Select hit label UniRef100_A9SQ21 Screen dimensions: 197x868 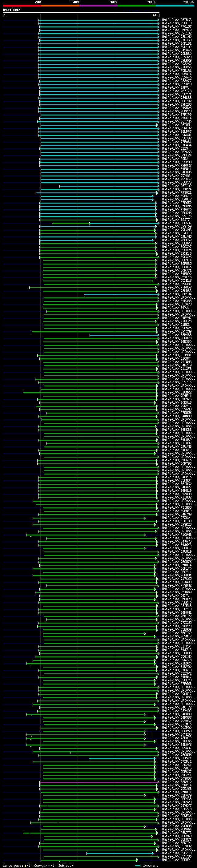click(x=176, y=193)
